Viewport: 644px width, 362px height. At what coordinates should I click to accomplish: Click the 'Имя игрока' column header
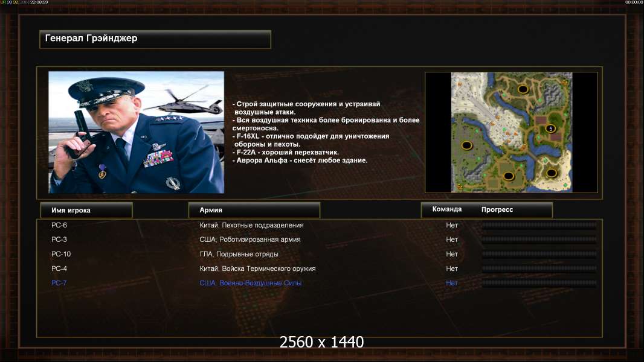pyautogui.click(x=86, y=210)
